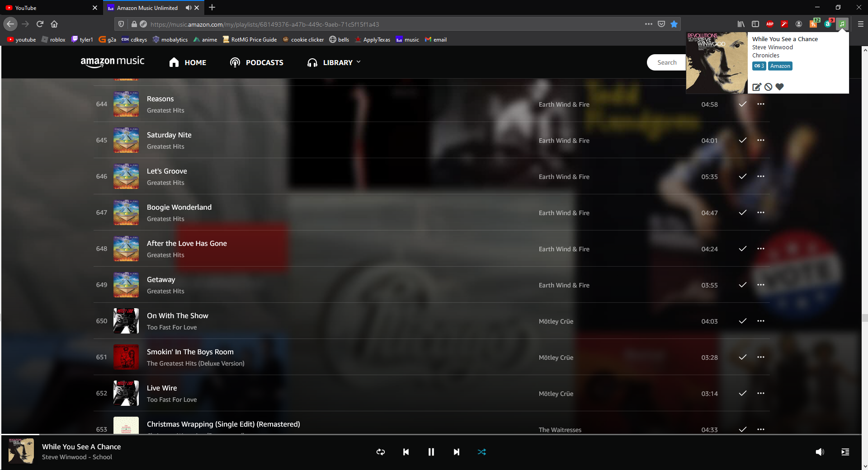The width and height of the screenshot is (868, 470).
Task: Toggle repeat in the player bar
Action: 381,452
